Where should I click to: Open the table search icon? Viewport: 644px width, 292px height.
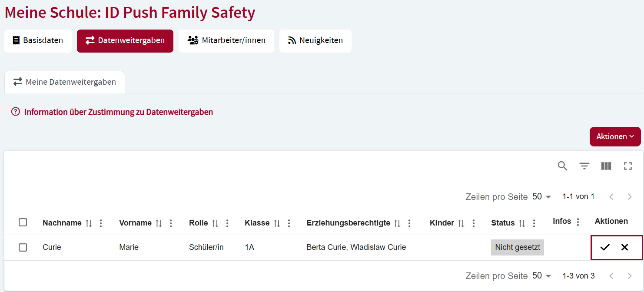point(563,166)
